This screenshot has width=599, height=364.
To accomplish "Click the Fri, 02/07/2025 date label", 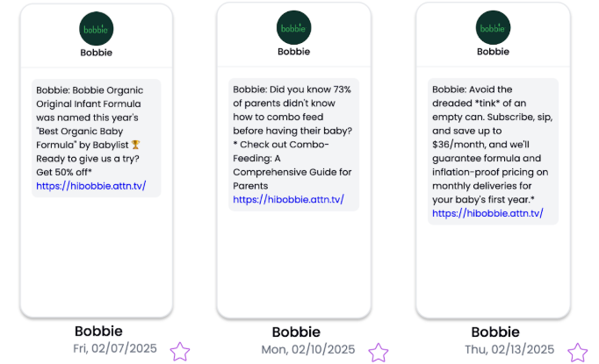I will (x=115, y=348).
